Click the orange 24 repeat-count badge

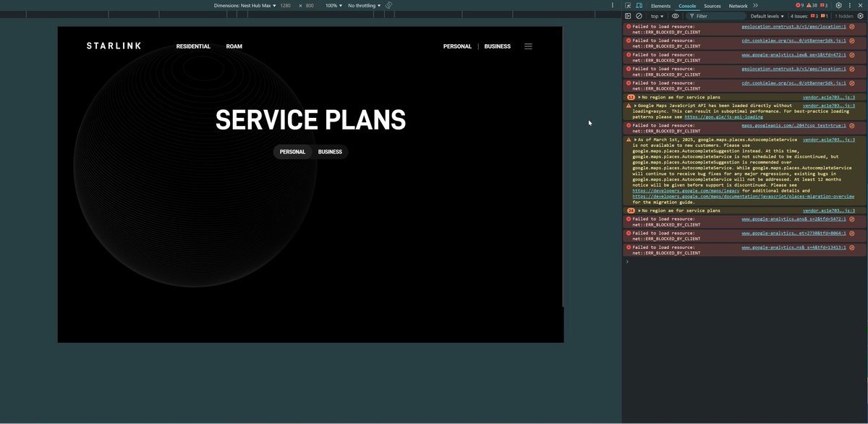tap(631, 211)
